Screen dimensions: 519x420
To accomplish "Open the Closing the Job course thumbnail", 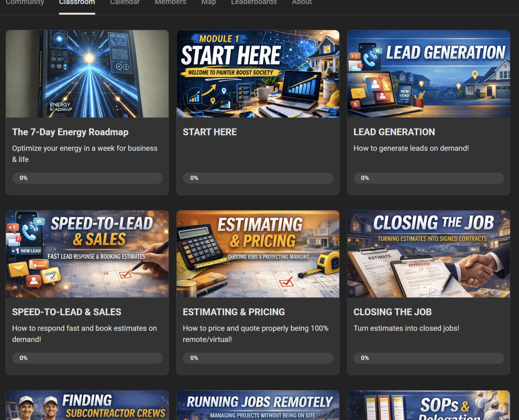I will (x=429, y=254).
